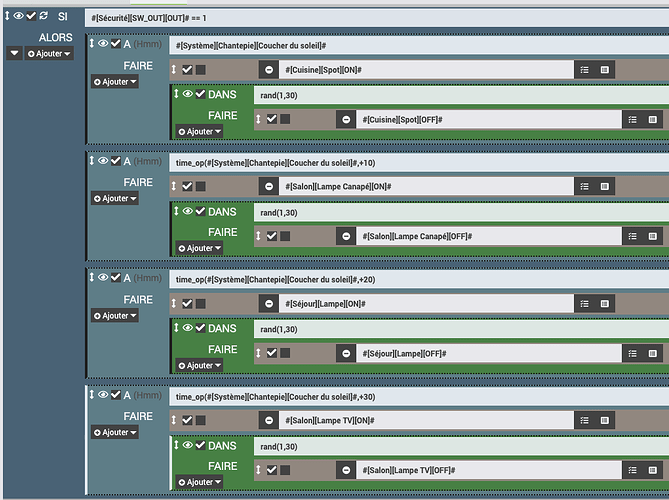Remove the #[Séjour][Lampe][ON]# action

269,304
